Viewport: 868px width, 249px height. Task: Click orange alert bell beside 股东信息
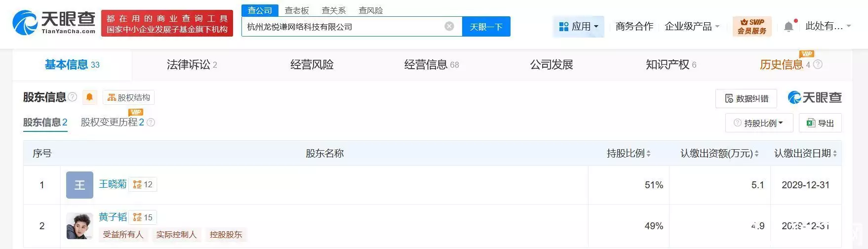coord(89,97)
